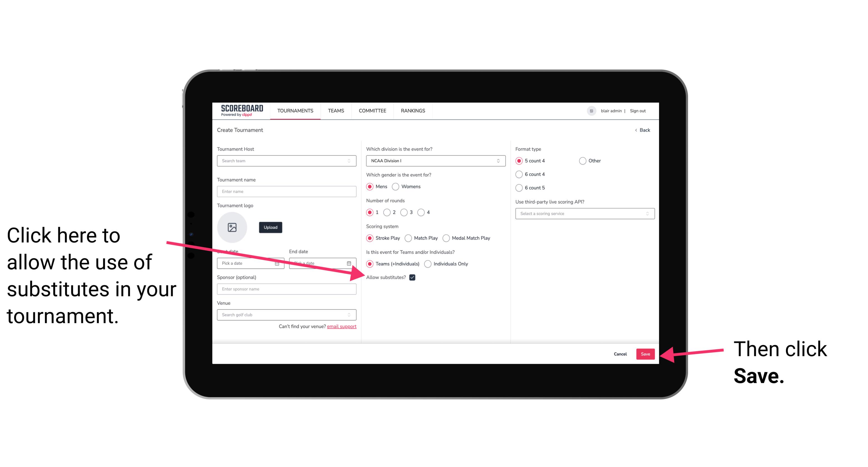The height and width of the screenshot is (467, 868).
Task: Click the calendar icon for End date
Action: pyautogui.click(x=351, y=263)
